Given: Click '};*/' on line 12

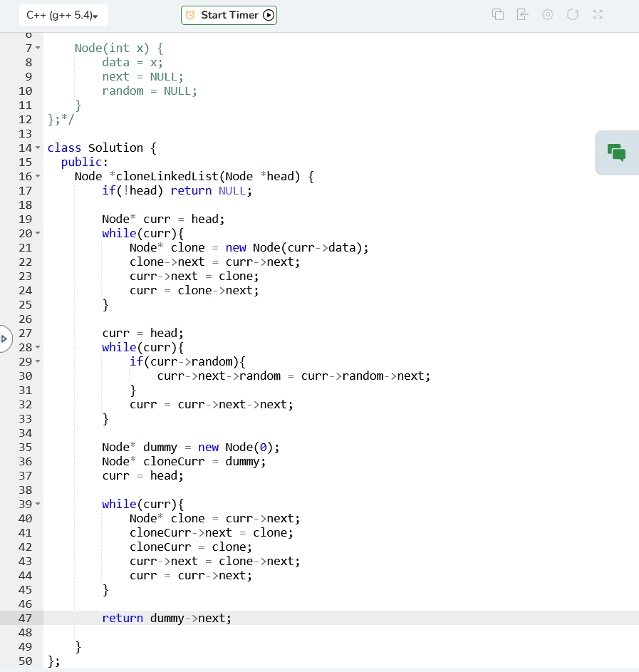Looking at the screenshot, I should [x=61, y=119].
